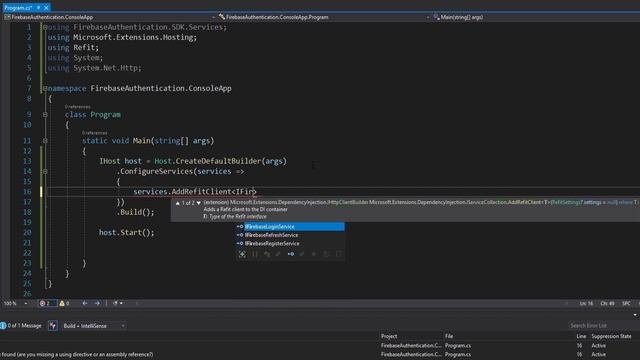Navigate backward with the left arrow
The image size is (640, 360).
85,304
